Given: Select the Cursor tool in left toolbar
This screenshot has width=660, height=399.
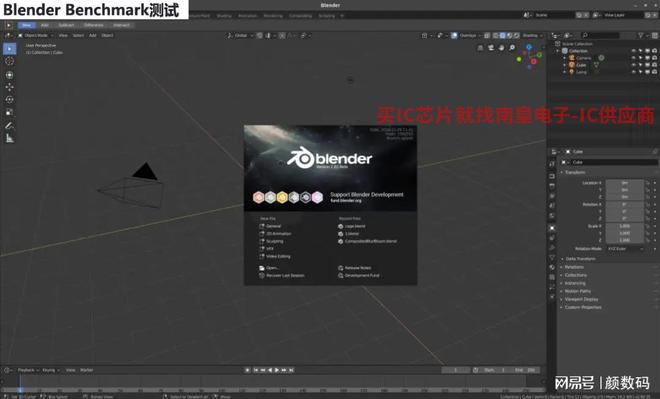Looking at the screenshot, I should coord(9,61).
